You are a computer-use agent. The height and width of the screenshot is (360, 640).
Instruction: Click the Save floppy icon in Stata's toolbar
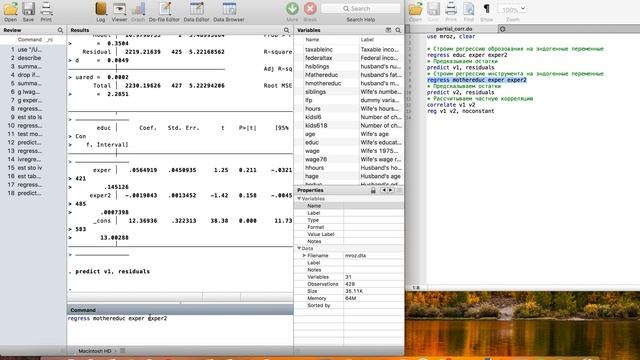pyautogui.click(x=28, y=9)
